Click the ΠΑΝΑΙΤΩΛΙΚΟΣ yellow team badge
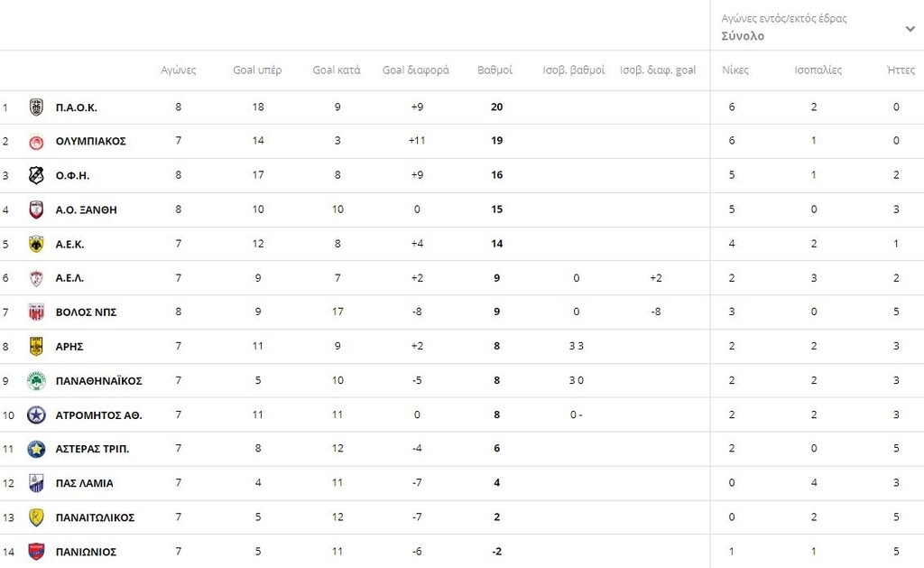 tap(36, 517)
